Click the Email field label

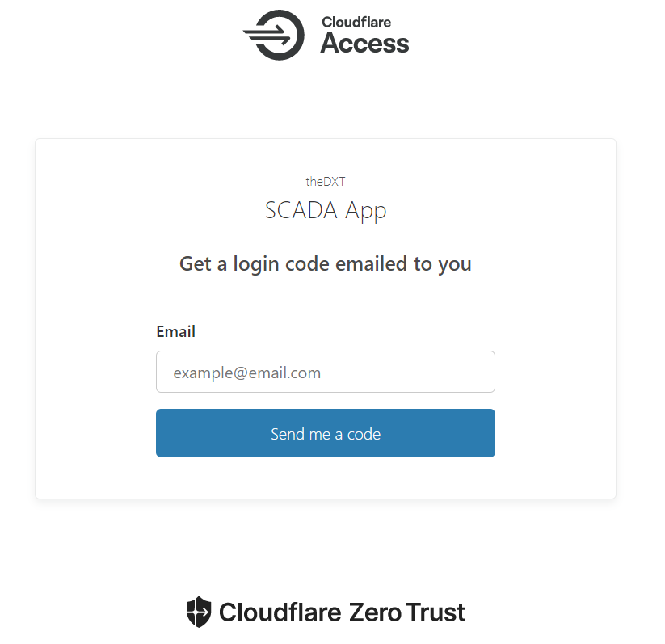[x=175, y=331]
